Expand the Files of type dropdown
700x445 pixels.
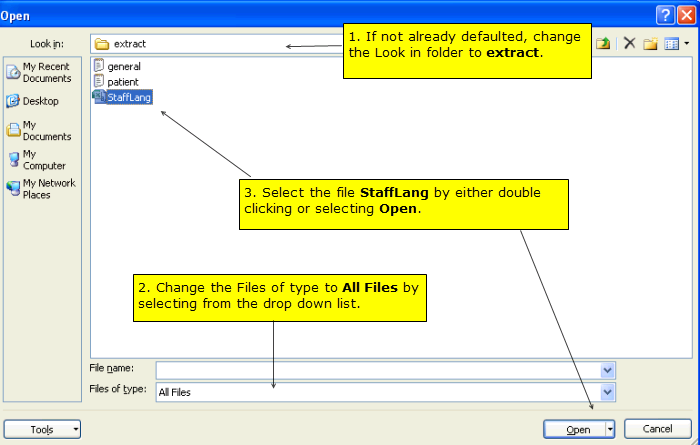point(608,392)
